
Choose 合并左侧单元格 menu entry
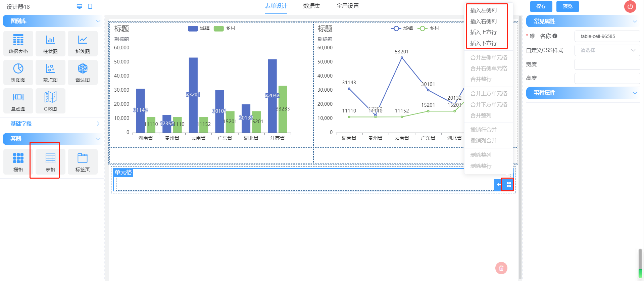489,58
